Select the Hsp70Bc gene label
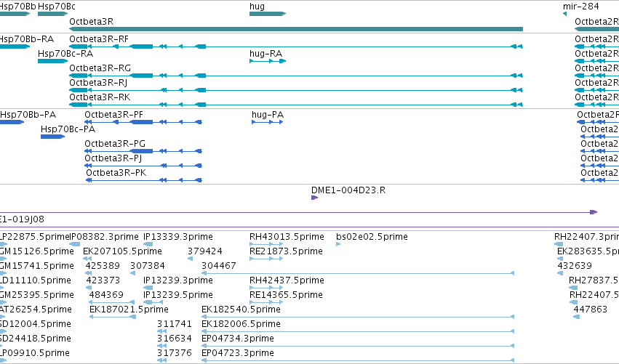The image size is (619, 364). 57,7
